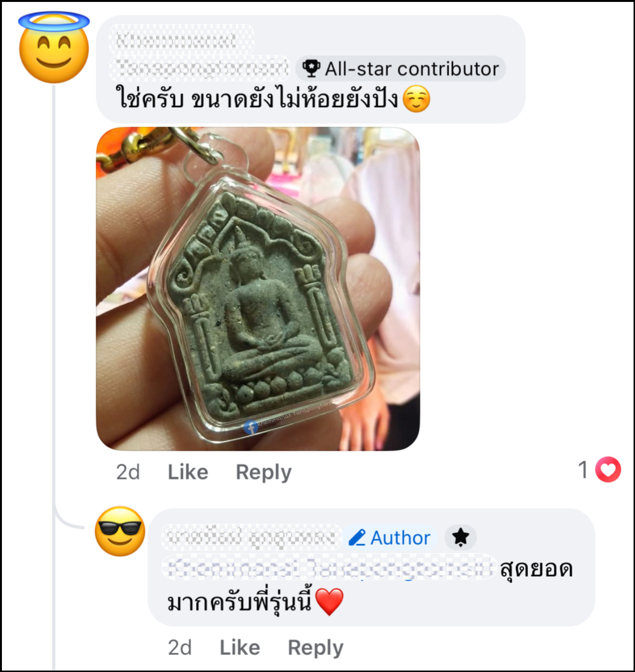Reply to the amulet photo comment
The width and height of the screenshot is (635, 672).
click(x=264, y=472)
